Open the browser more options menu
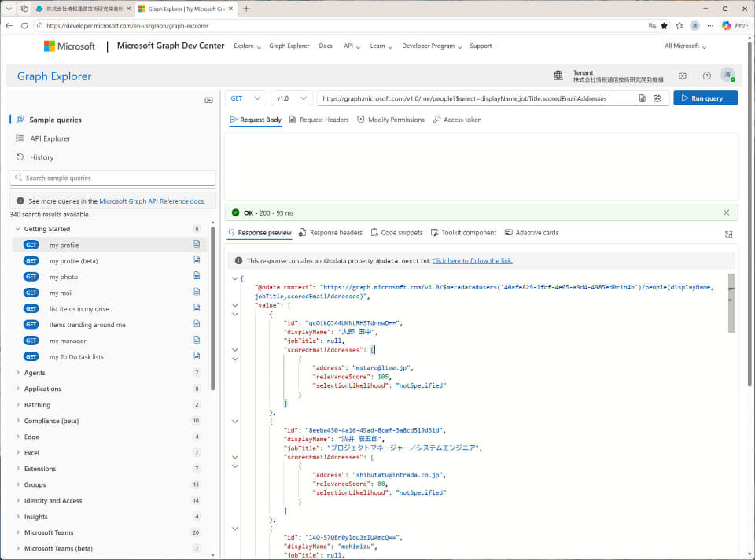Viewport: 755px width, 560px height. [710, 25]
